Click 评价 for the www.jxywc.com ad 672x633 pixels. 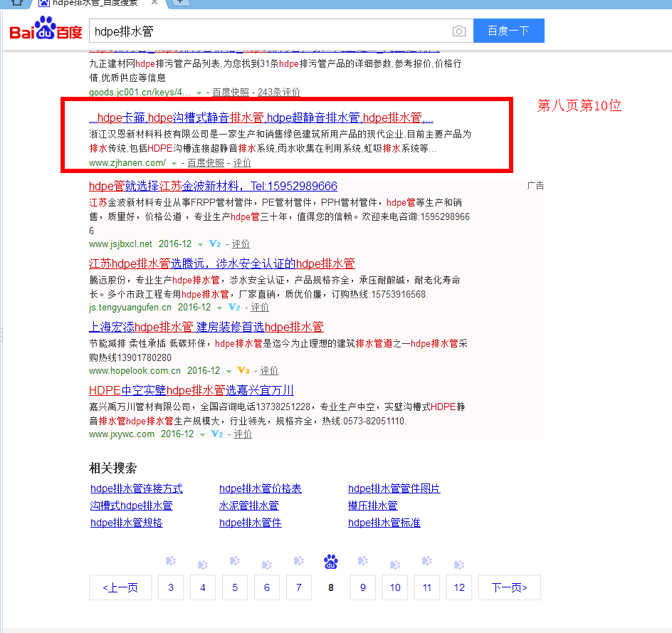pos(243,434)
